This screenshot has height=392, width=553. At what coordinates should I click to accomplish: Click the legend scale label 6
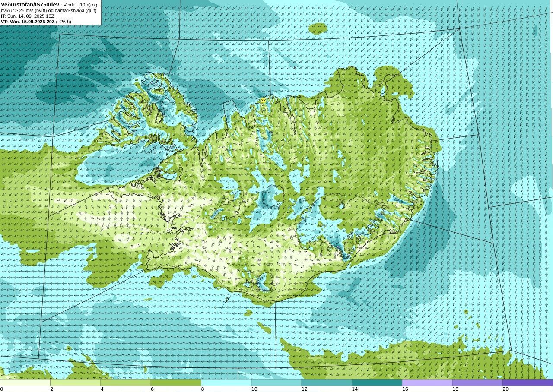point(153,389)
